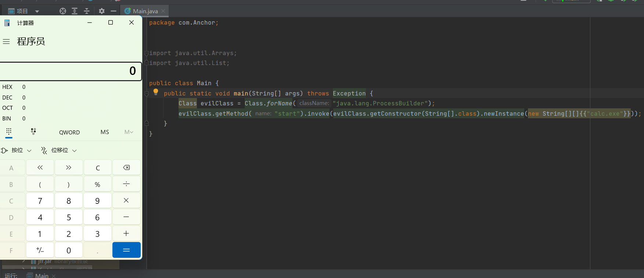Click digit 9 on keypad
The height and width of the screenshot is (278, 644).
(98, 201)
